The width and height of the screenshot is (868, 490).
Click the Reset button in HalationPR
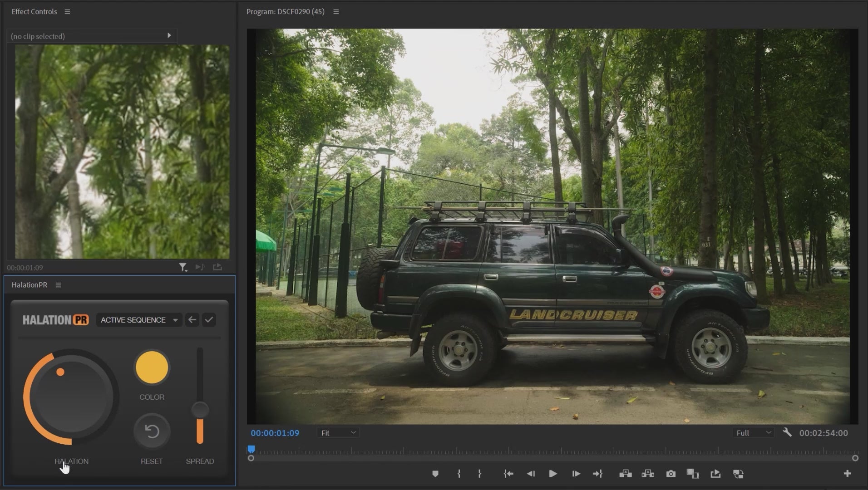152,431
